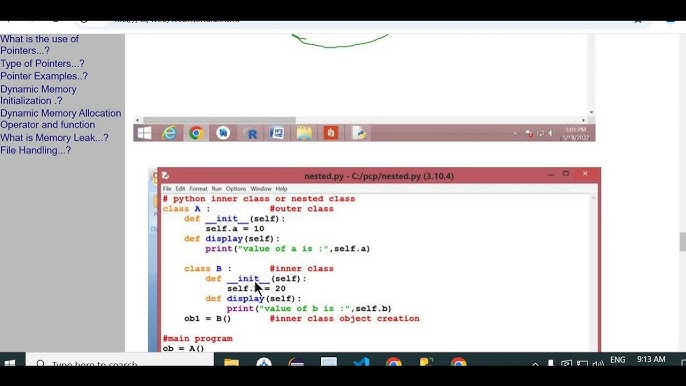Viewport: 686px width, 386px height.
Task: Open the Help menu in IDLE
Action: (281, 189)
